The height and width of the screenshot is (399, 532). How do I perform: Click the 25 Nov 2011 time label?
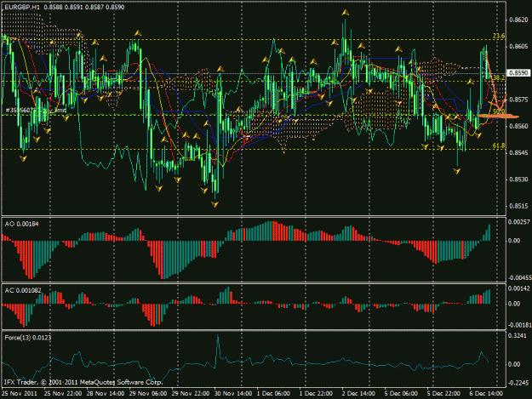19,394
